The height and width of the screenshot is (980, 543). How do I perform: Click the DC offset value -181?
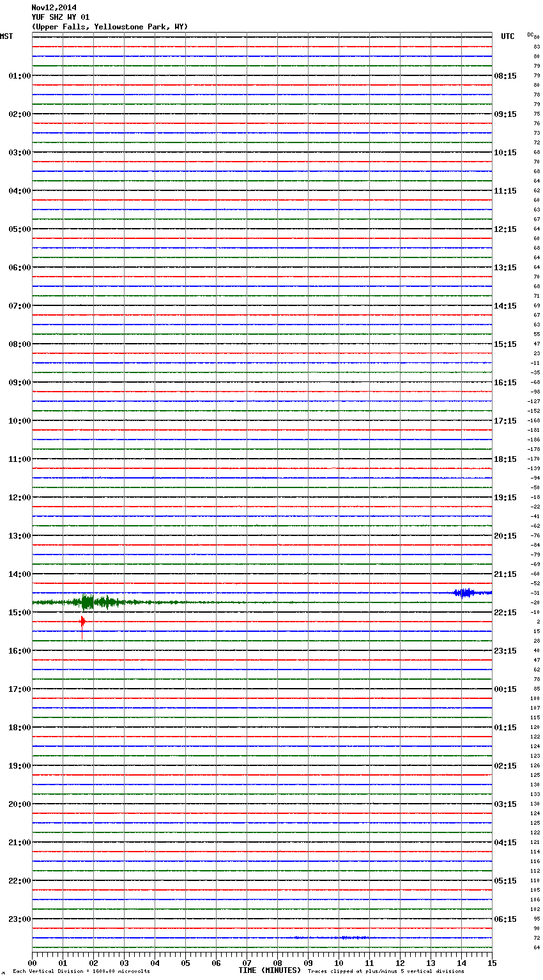coord(534,430)
